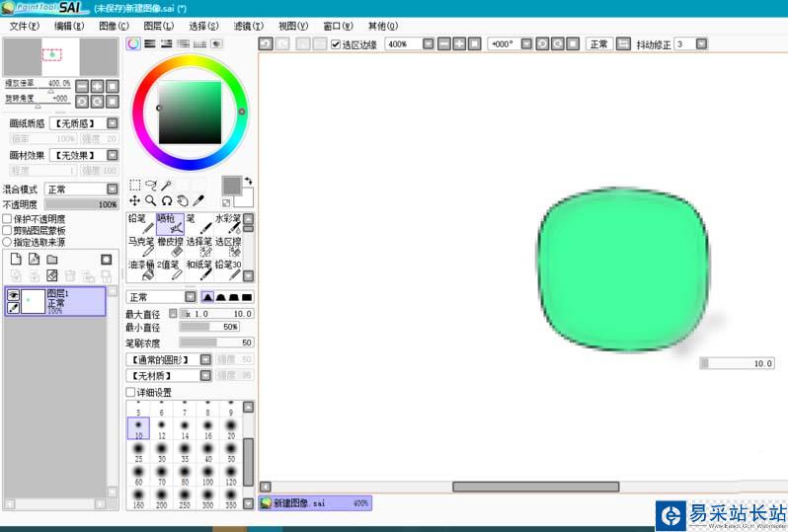Open the 【通常的圆形】 brush shape dropdown

205,359
